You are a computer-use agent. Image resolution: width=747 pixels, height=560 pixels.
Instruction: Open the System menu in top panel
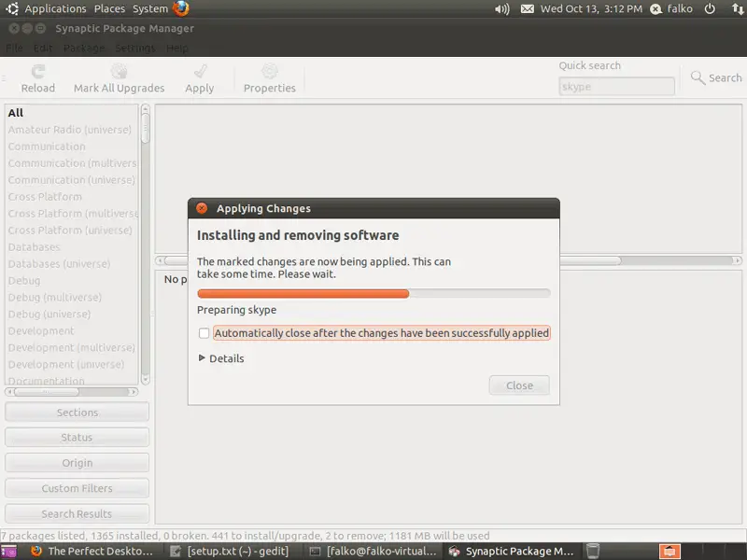150,8
